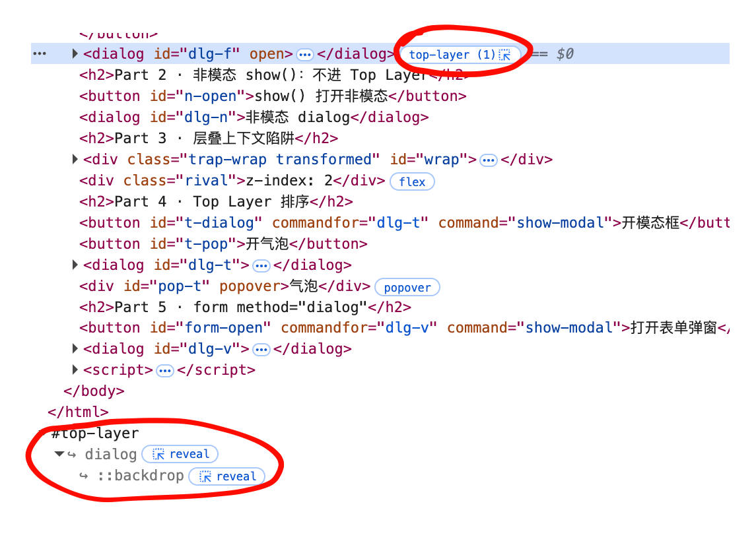Click the $0 console reference marker
Screen dimensions: 756x549
[x=565, y=54]
